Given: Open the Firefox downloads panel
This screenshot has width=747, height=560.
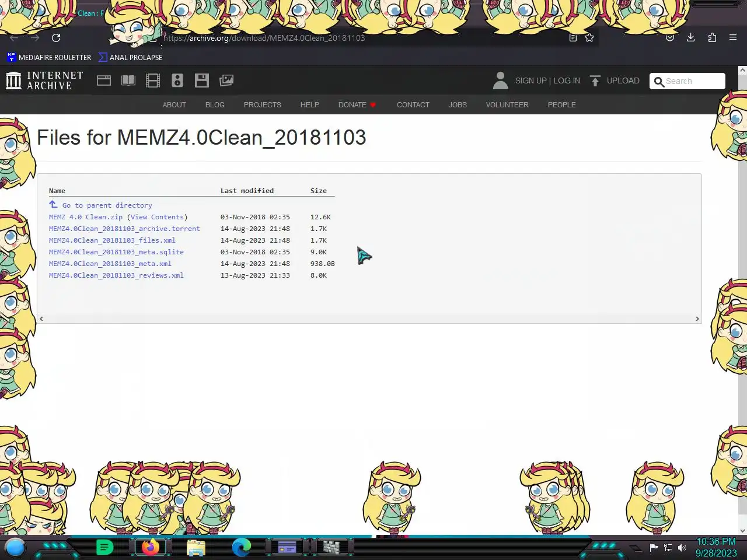Looking at the screenshot, I should click(x=691, y=38).
